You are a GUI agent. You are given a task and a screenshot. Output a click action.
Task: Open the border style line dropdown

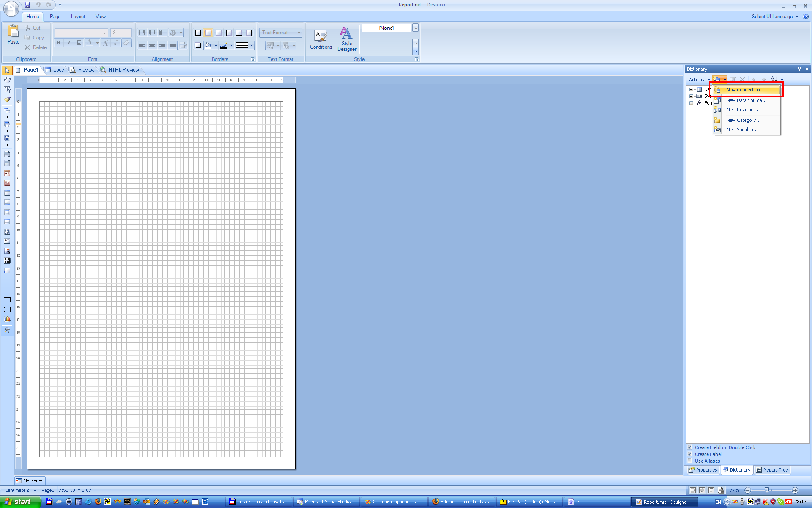tap(244, 45)
